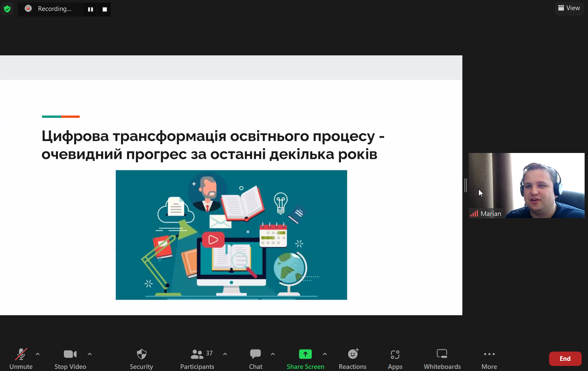Open the Participants panel

[x=197, y=358]
